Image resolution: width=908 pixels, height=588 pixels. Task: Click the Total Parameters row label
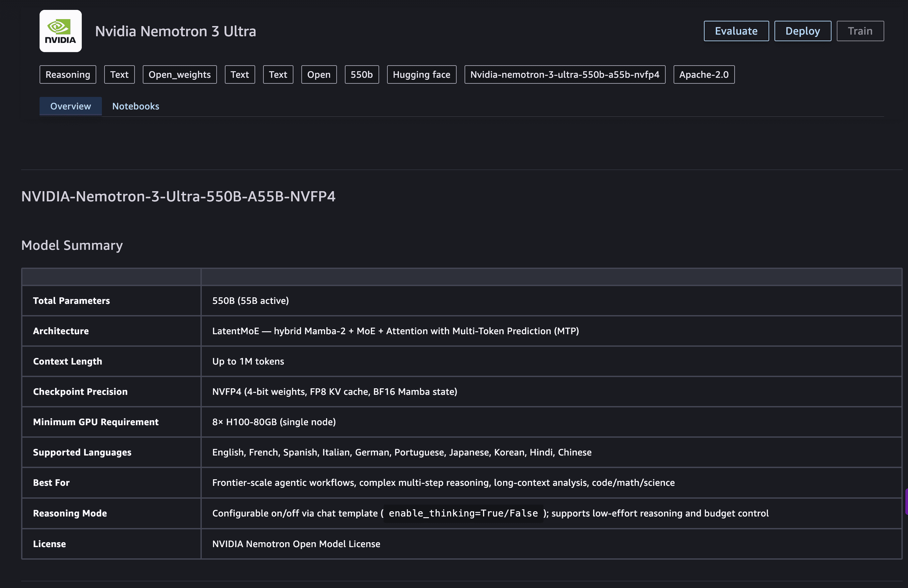click(x=71, y=301)
